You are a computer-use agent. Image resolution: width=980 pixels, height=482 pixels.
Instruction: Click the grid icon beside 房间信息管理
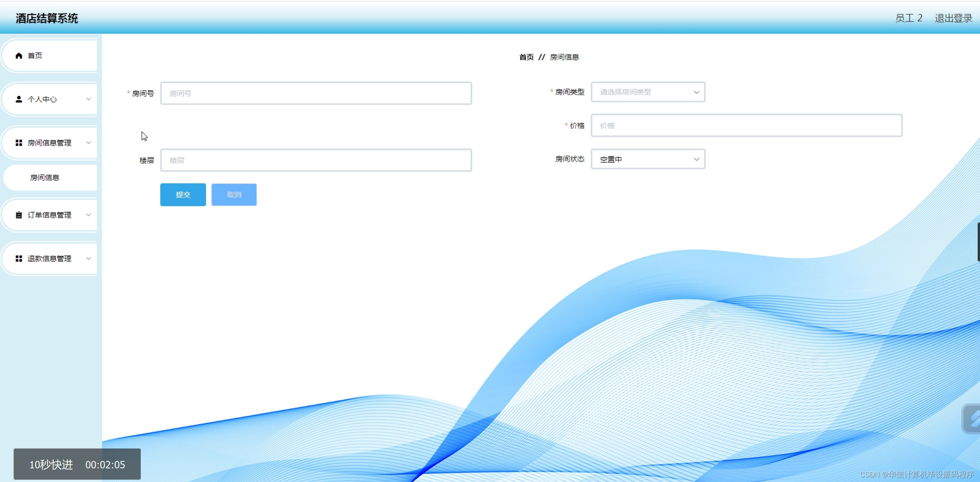coord(19,143)
